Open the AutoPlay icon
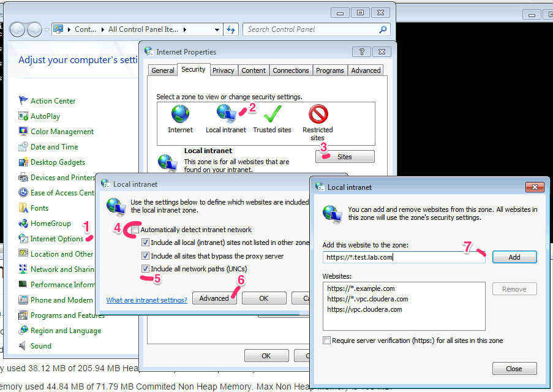The height and width of the screenshot is (392, 553). tap(23, 116)
